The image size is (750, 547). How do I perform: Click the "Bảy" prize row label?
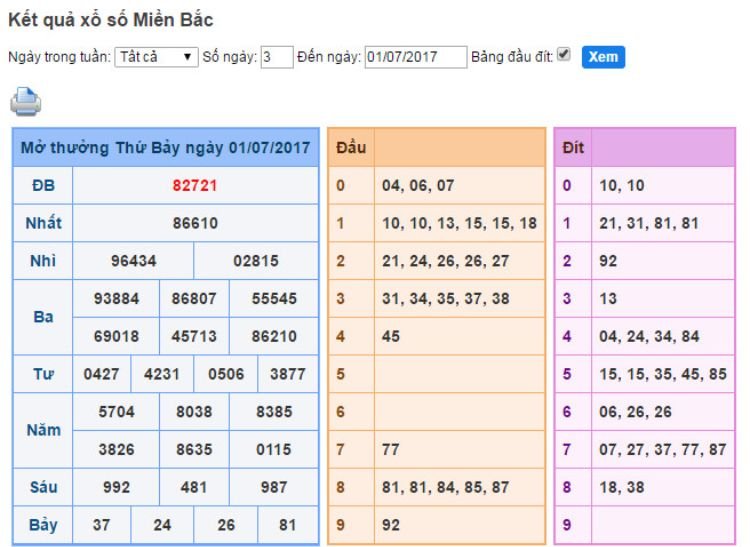43,525
